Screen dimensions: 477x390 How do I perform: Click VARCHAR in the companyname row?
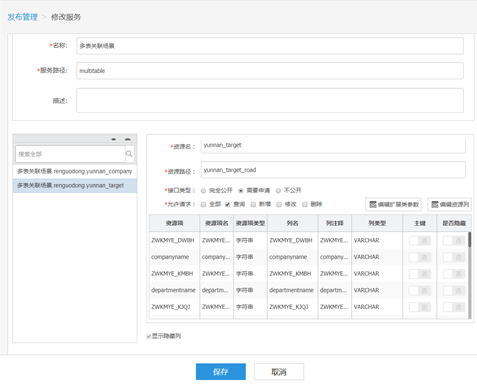pos(366,257)
